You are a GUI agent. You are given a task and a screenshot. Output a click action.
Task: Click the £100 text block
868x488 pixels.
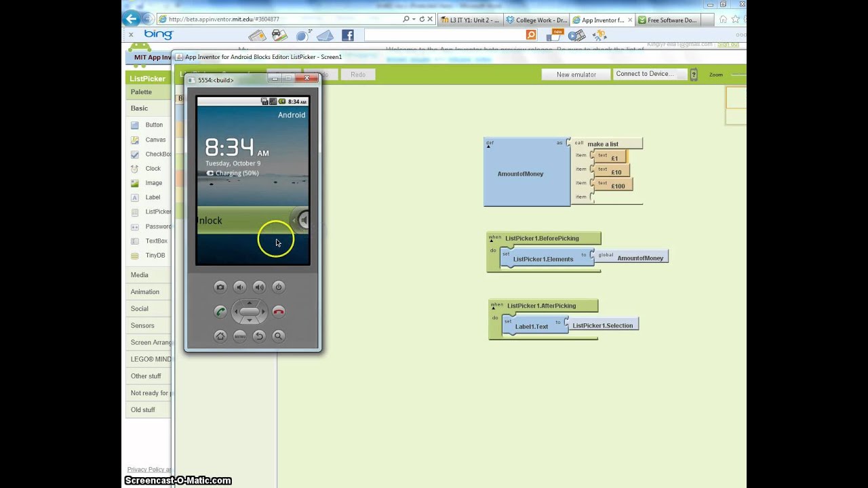click(x=613, y=185)
